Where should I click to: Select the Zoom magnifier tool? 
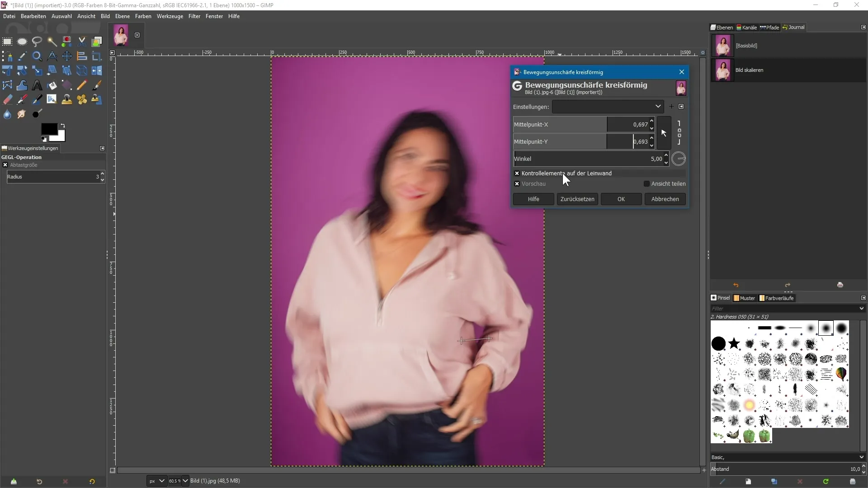coord(37,56)
